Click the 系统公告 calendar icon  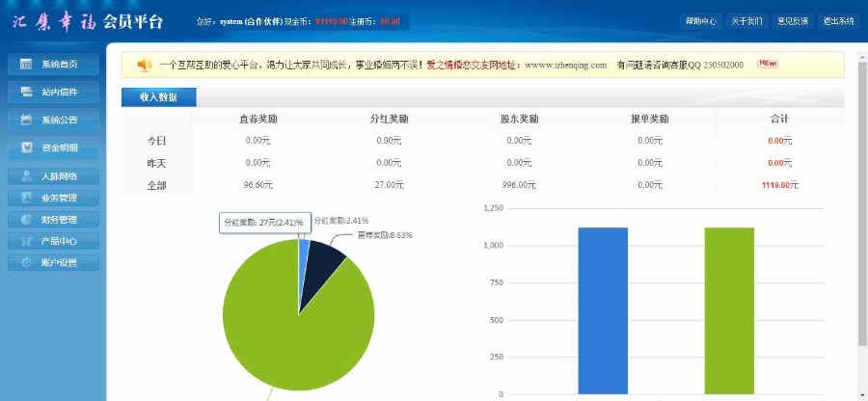click(x=24, y=120)
